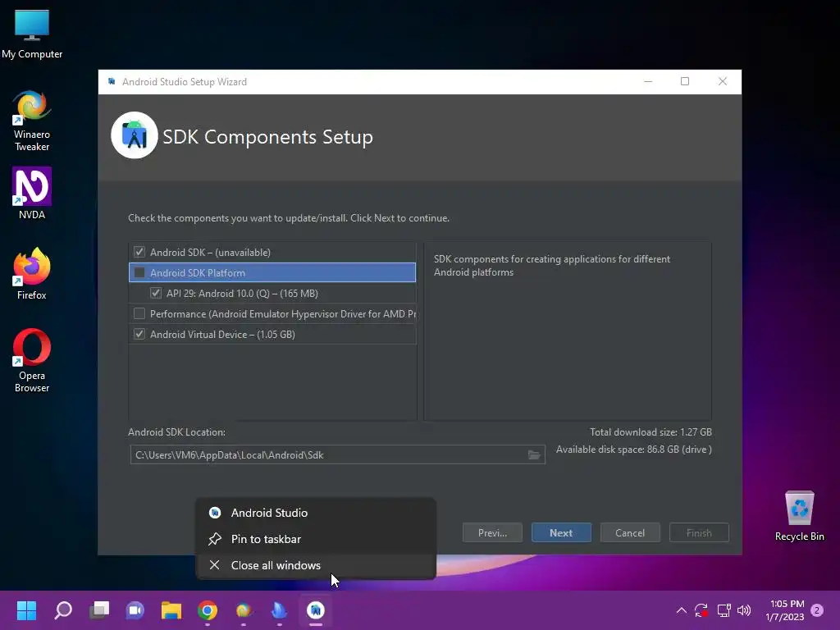This screenshot has width=840, height=630.
Task: Select Android SDK Platform row
Action: tap(272, 272)
